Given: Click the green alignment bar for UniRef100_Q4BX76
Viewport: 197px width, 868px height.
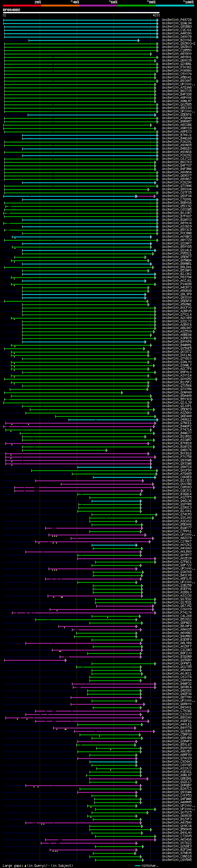Looking at the screenshot, I should (65, 450).
